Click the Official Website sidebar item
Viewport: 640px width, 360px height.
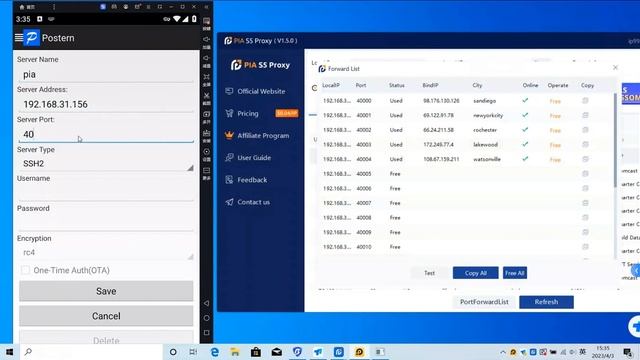click(256, 91)
